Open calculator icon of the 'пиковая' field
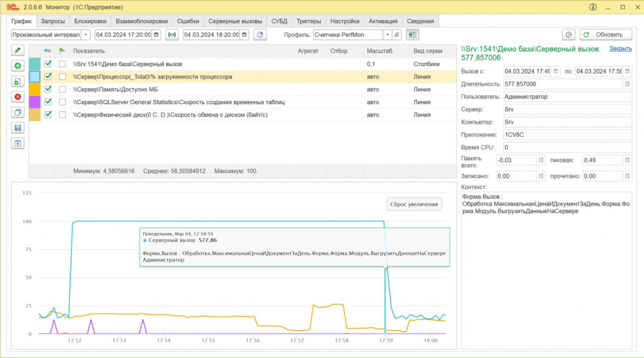Image resolution: width=644 pixels, height=358 pixels. (x=627, y=160)
